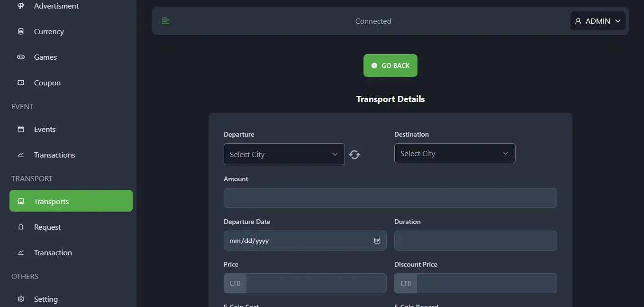
Task: Click the Discount Price input field
Action: pos(486,283)
